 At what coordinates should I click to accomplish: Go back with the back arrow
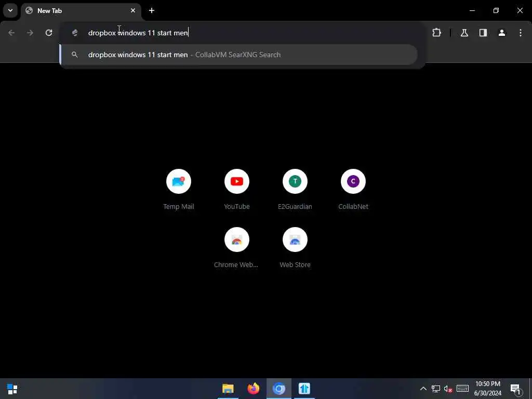tap(11, 33)
